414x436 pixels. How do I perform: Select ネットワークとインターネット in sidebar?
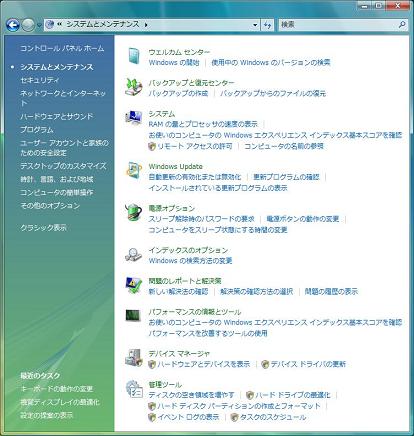click(63, 98)
